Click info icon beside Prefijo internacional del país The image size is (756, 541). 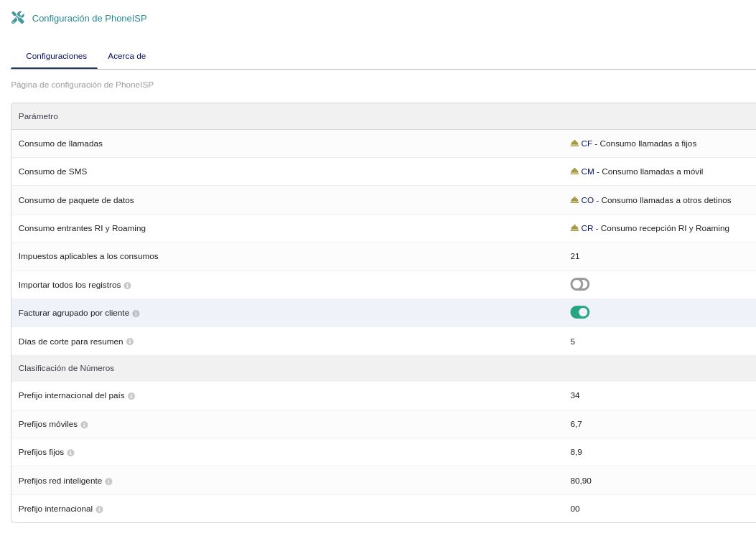click(131, 396)
